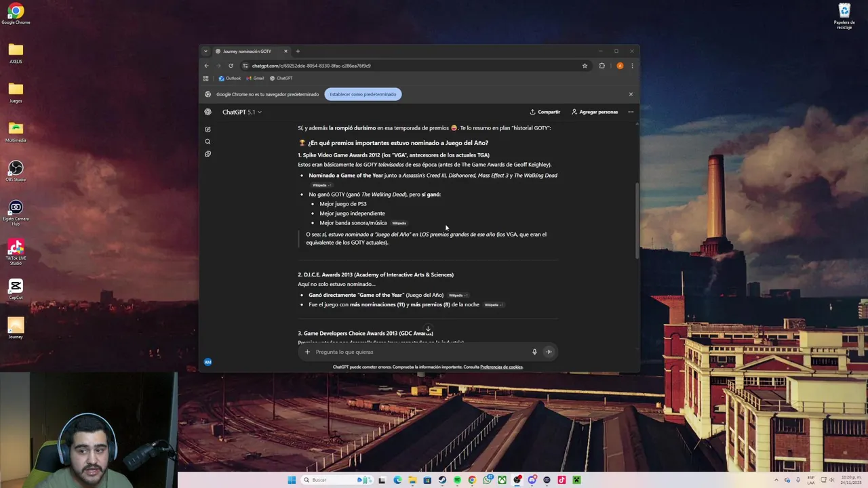Viewport: 868px width, 488px height.
Task: Open Microsoft Edge from the taskbar
Action: [397, 480]
